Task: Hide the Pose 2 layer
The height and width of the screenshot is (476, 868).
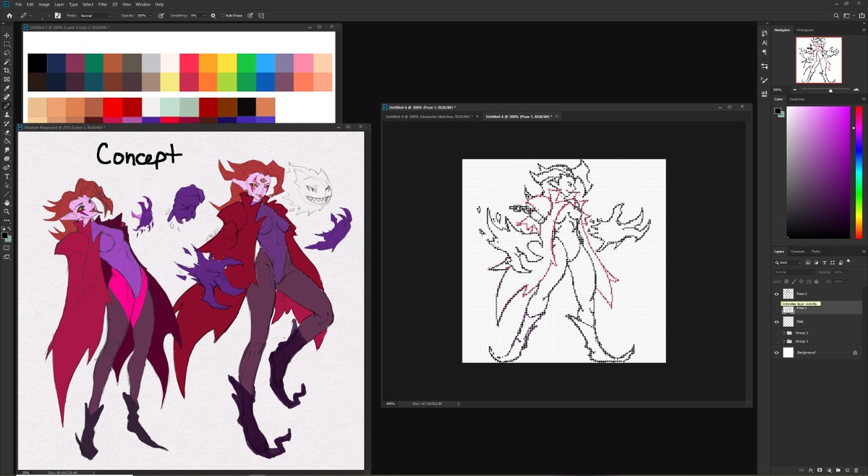Action: (777, 294)
